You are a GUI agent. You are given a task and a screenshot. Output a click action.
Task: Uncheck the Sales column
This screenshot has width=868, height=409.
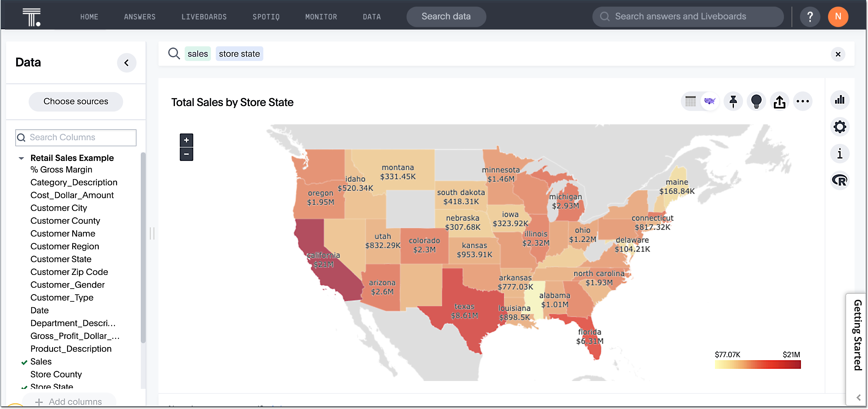coord(23,362)
